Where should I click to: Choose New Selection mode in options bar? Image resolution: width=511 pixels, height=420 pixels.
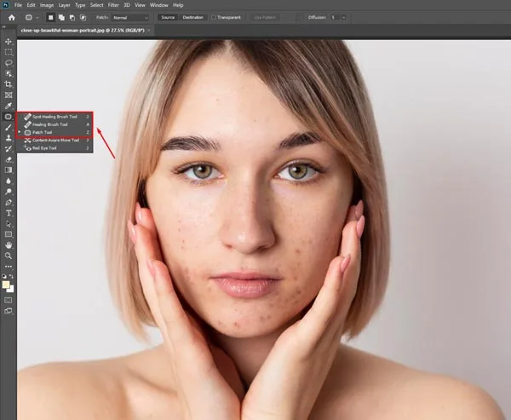coord(50,18)
